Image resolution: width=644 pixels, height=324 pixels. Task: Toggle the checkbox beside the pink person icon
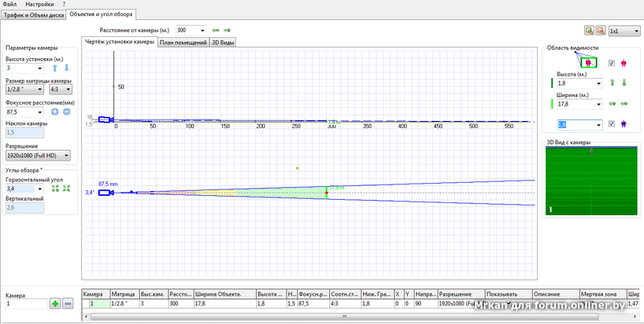coord(612,63)
